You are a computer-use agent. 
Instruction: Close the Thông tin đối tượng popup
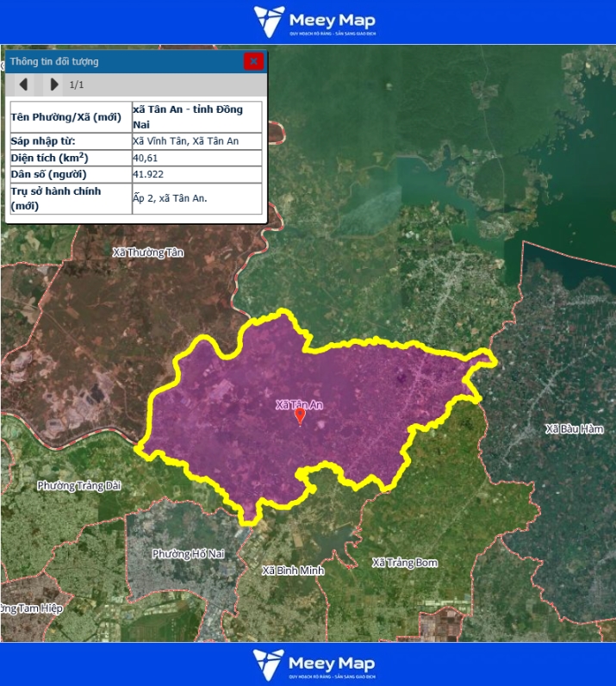(253, 61)
